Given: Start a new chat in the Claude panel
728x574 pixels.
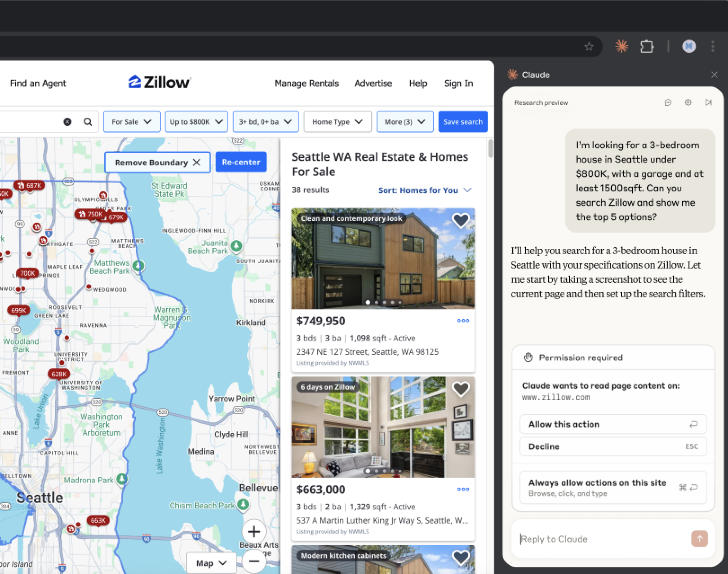Looking at the screenshot, I should tap(668, 102).
